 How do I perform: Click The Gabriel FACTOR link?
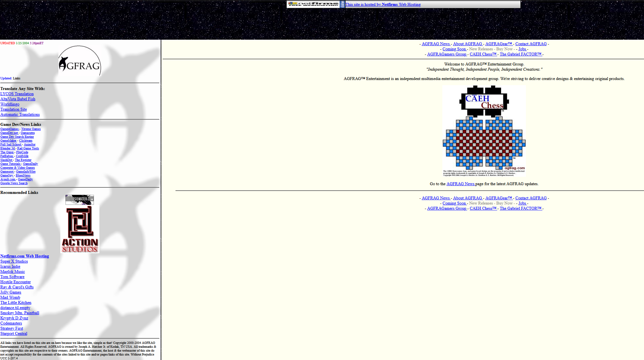click(x=521, y=54)
